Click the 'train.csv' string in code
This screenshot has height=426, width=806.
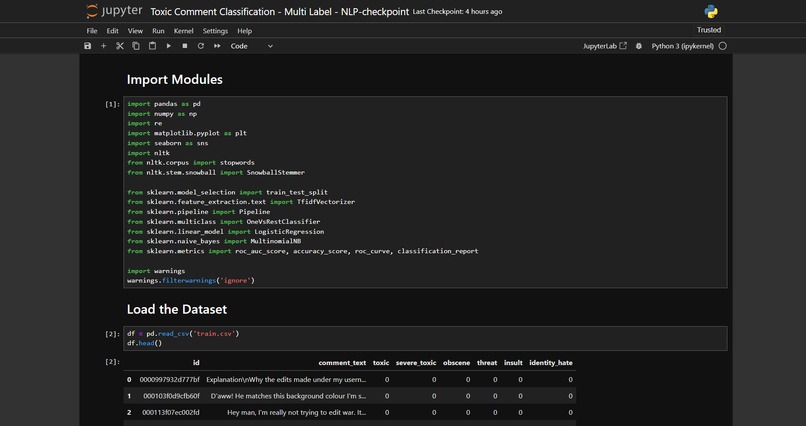[x=214, y=334]
